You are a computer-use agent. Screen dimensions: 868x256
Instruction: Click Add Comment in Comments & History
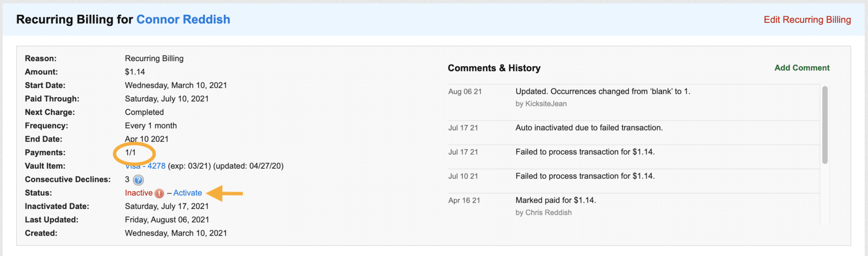801,68
